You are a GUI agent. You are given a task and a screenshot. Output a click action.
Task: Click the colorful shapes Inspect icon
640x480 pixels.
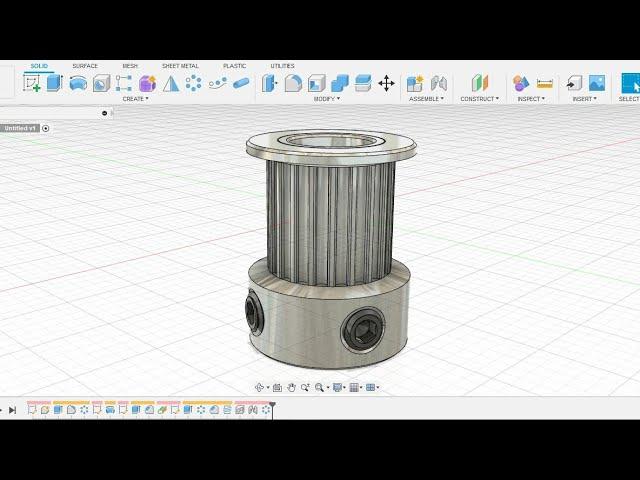(x=521, y=83)
